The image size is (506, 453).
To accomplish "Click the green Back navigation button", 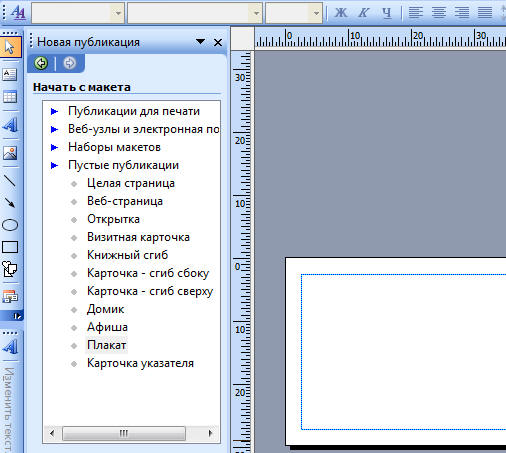I will [41, 63].
